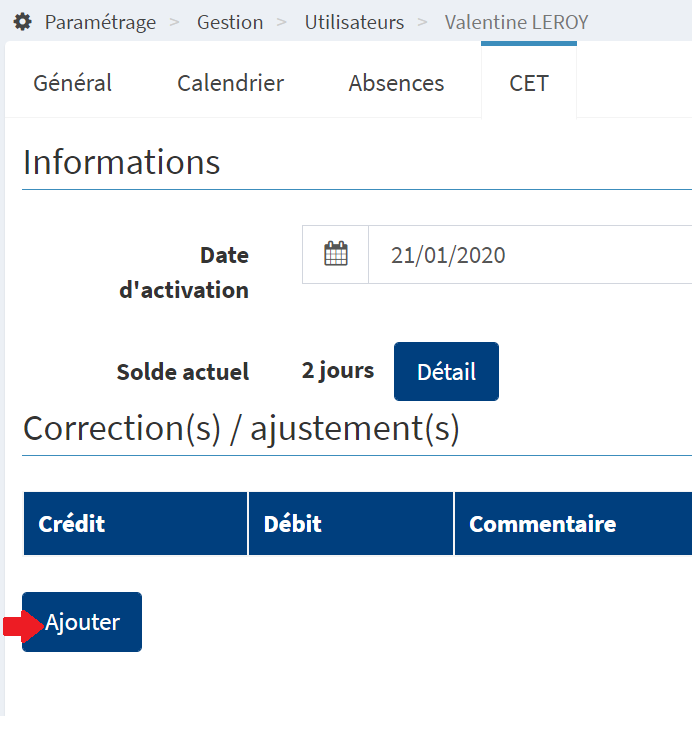The width and height of the screenshot is (692, 750).
Task: Click the Paramétrage gear icon
Action: tap(22, 22)
